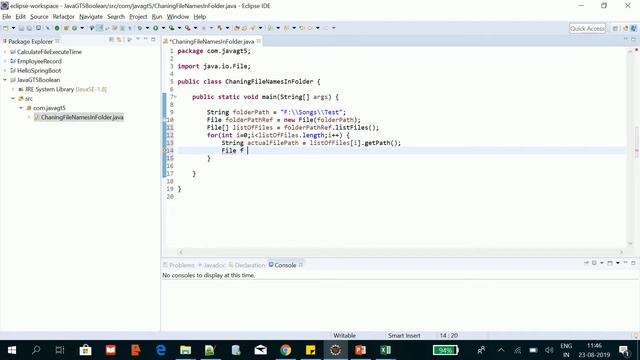Toggle code folding at line 7 main method
The image size is (640, 360).
(x=176, y=97)
